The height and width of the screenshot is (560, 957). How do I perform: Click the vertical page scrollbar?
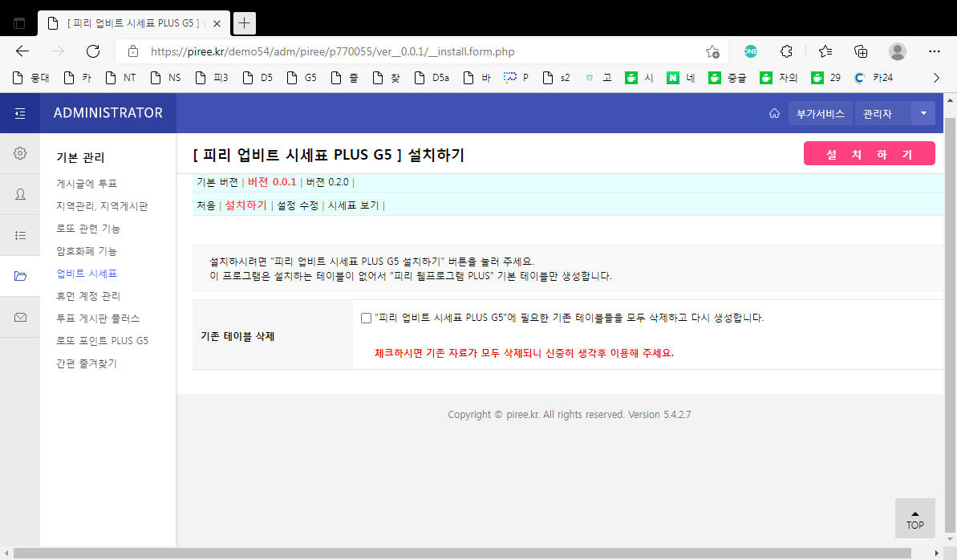click(x=950, y=321)
